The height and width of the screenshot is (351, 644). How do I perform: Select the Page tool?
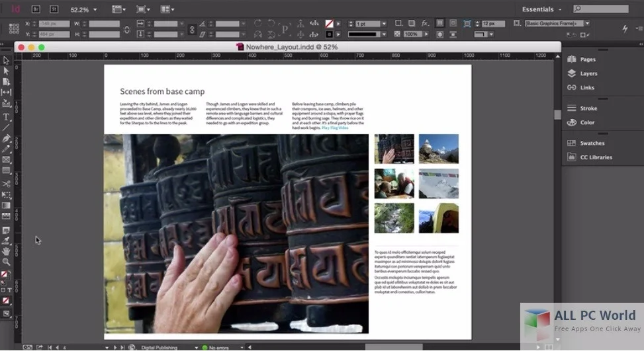pyautogui.click(x=6, y=81)
